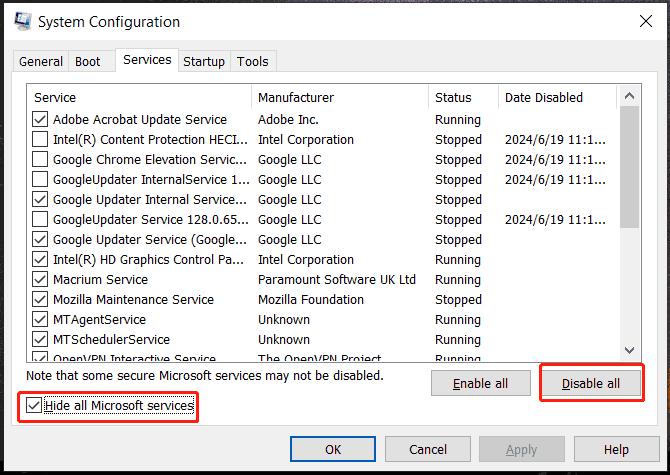Click Paramount Software UK Ltd manufacturer cell

click(337, 279)
